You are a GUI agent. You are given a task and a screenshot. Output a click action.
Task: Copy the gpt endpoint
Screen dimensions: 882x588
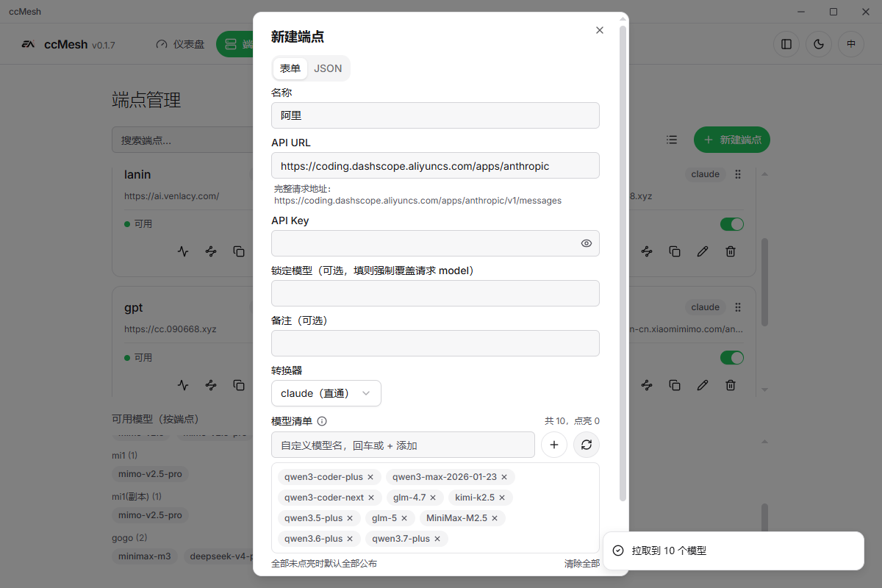(x=239, y=385)
